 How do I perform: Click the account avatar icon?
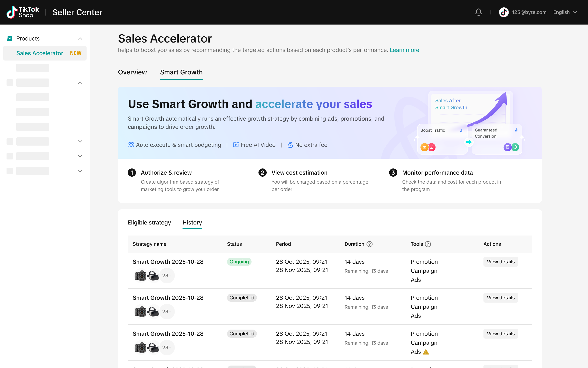(504, 12)
